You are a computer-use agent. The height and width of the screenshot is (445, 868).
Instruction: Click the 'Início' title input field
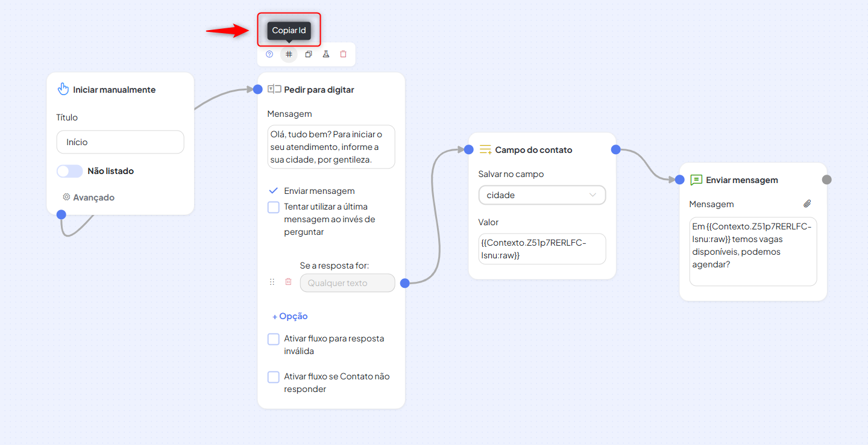click(120, 142)
